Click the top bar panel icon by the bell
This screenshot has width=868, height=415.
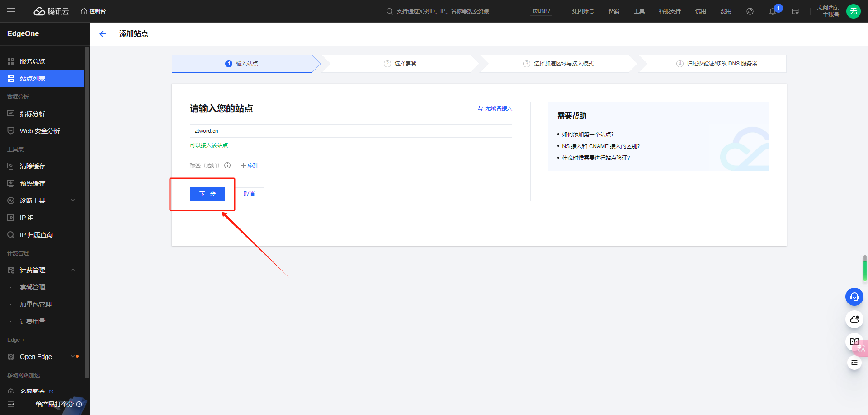pos(795,11)
